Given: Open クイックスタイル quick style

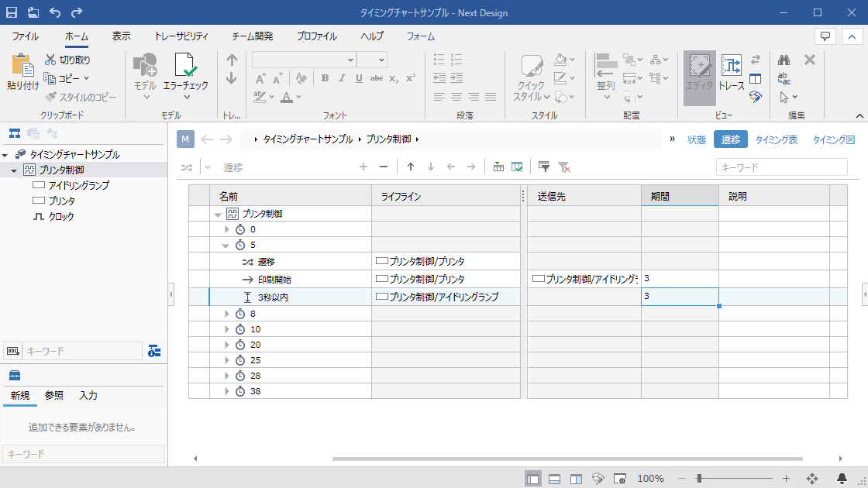Looking at the screenshot, I should (x=532, y=77).
